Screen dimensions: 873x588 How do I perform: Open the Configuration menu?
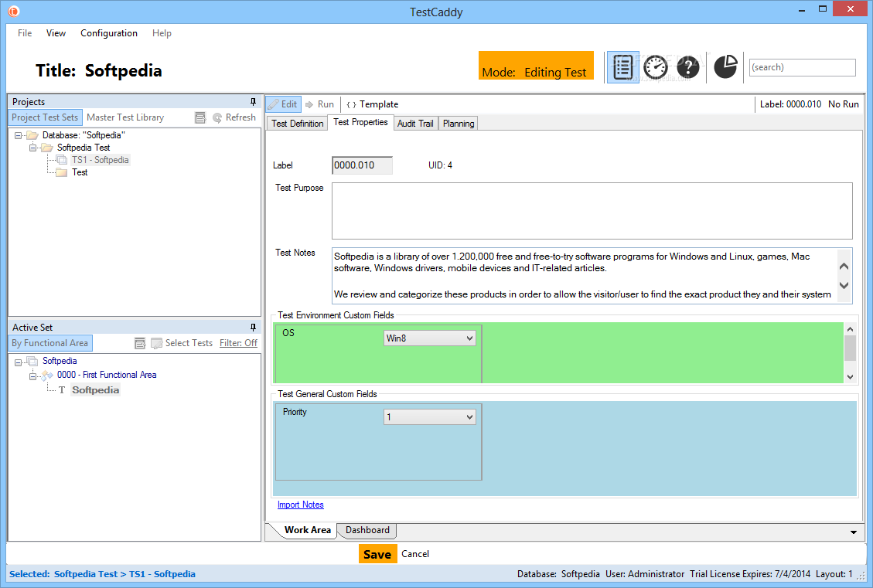[109, 33]
